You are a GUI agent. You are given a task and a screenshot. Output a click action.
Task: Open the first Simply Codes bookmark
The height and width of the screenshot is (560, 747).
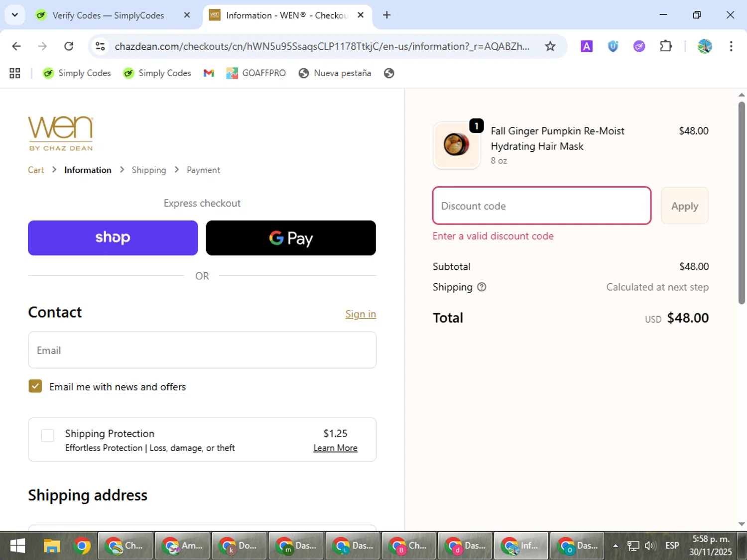pos(77,73)
